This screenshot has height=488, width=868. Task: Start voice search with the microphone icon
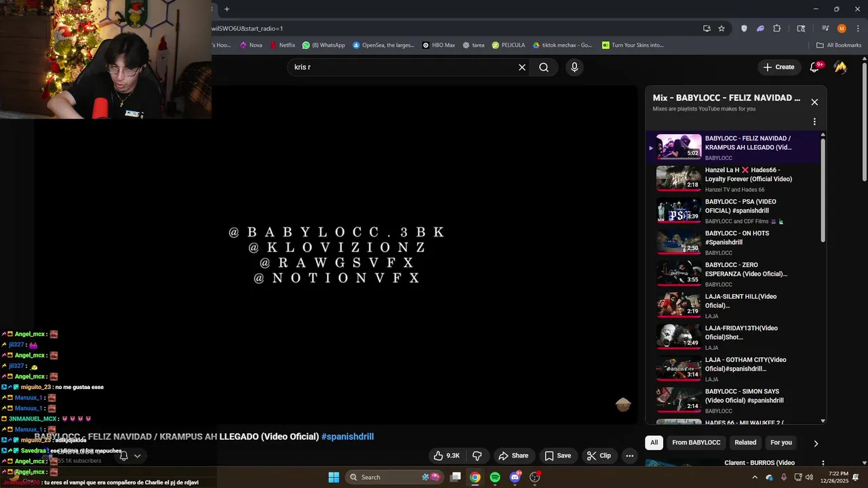[x=574, y=67]
